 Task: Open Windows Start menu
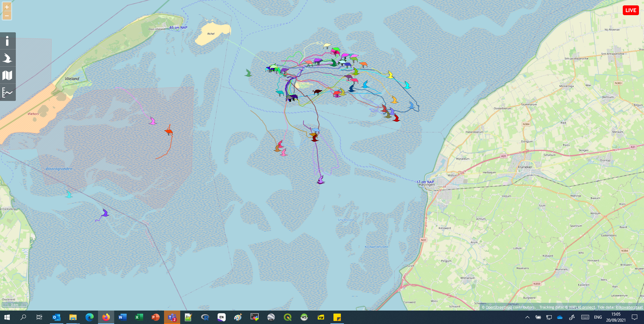point(7,317)
